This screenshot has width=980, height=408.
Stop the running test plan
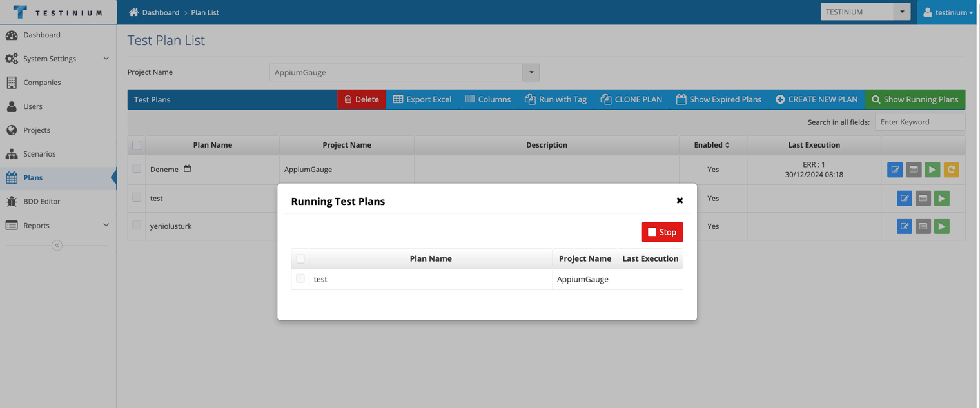coord(662,232)
